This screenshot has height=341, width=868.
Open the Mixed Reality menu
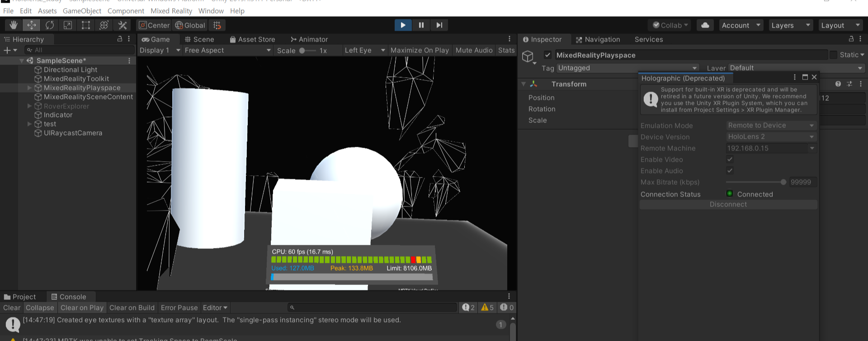tap(171, 11)
